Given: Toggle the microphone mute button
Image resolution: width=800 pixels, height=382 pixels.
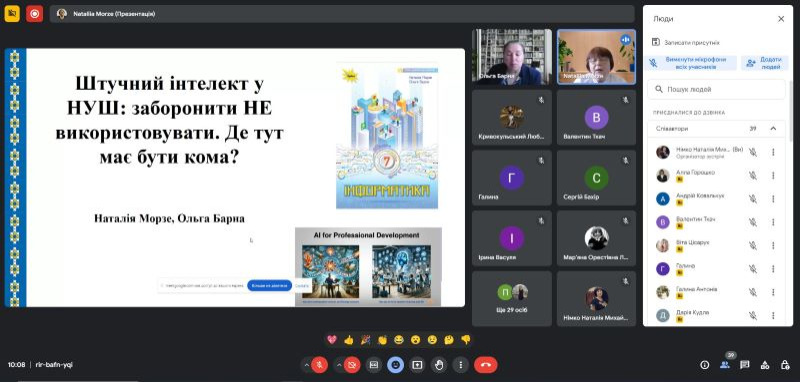Looking at the screenshot, I should [319, 365].
